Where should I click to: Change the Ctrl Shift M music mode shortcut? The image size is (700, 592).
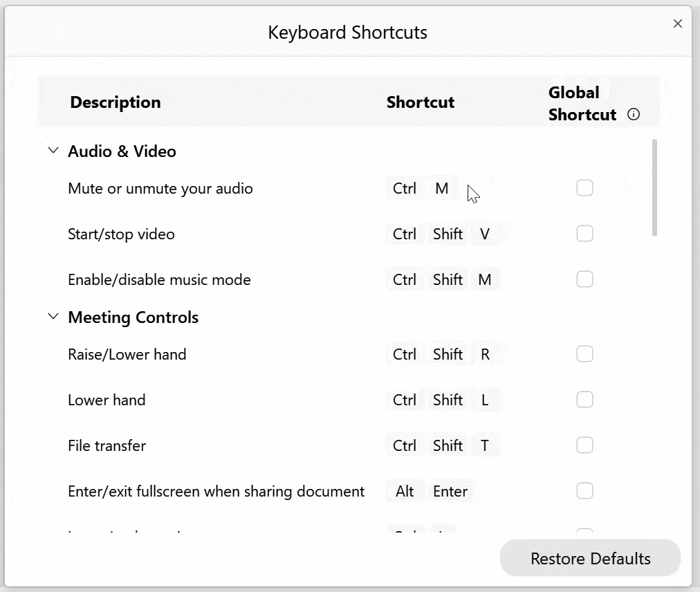(x=441, y=279)
